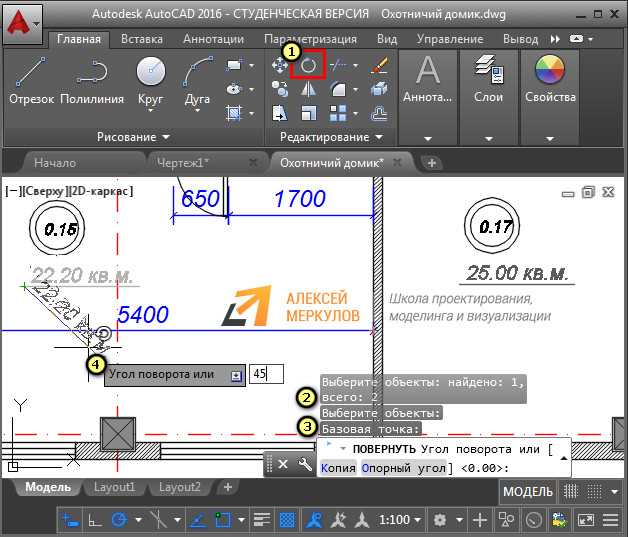Activate the Move tool icon
628x537 pixels.
pos(279,65)
